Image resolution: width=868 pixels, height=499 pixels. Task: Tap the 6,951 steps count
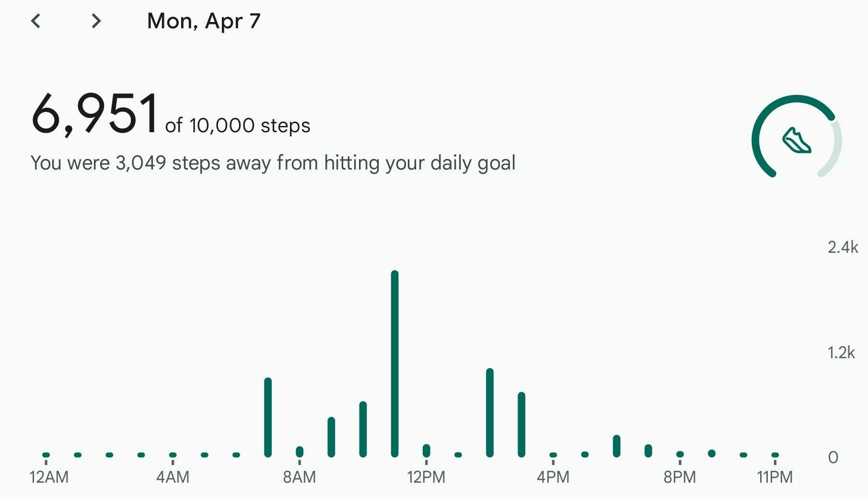click(x=95, y=113)
